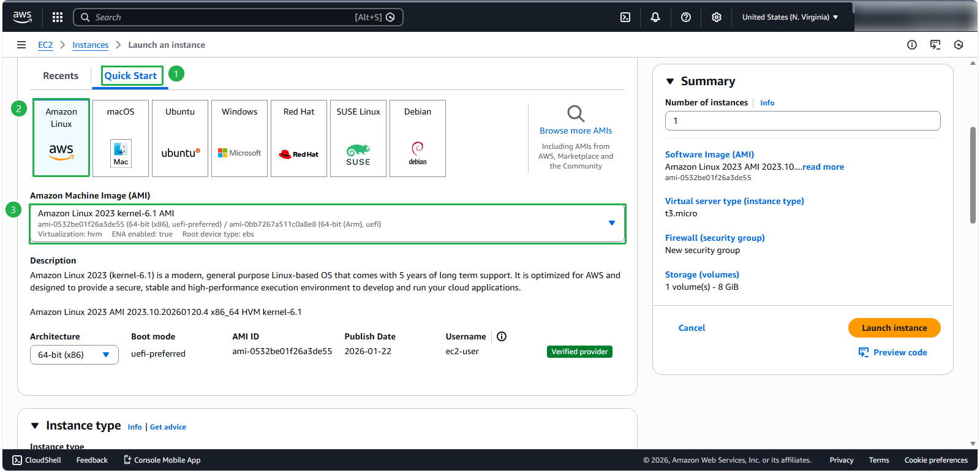
Task: Click the hexagon icon below the top bar
Action: (x=959, y=45)
